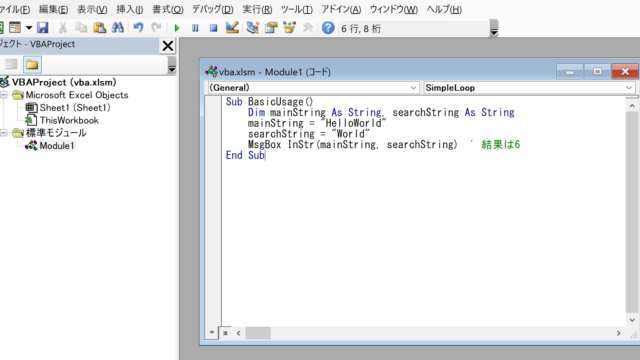Open the Properties Window toolbar icon

[x=271, y=28]
